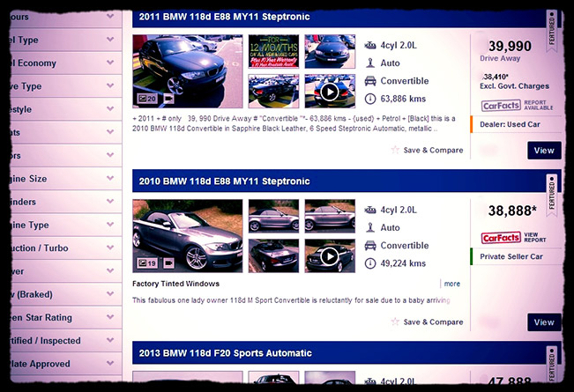574x392 pixels.
Task: Open CarFacts View Report badge
Action: 513,238
